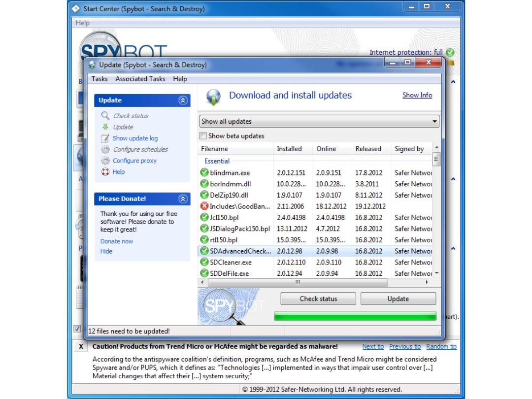Click green check icon of blindman.exe
The width and height of the screenshot is (532, 399).
point(204,172)
